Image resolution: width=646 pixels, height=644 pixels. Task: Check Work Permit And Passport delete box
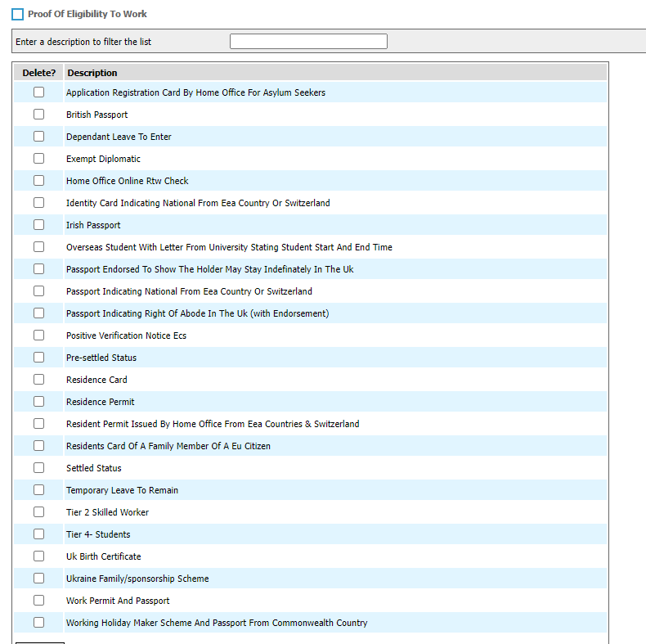[38, 601]
